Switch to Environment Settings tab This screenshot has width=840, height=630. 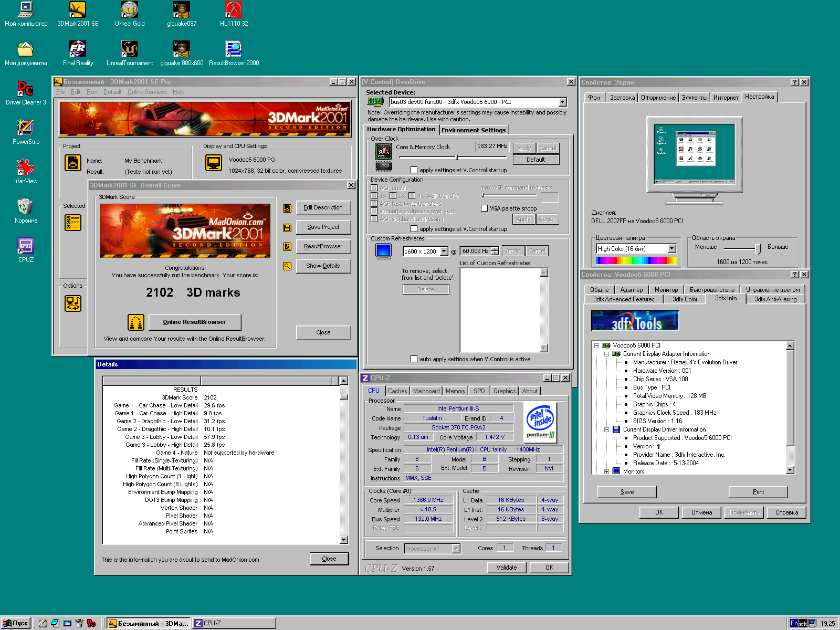point(474,130)
